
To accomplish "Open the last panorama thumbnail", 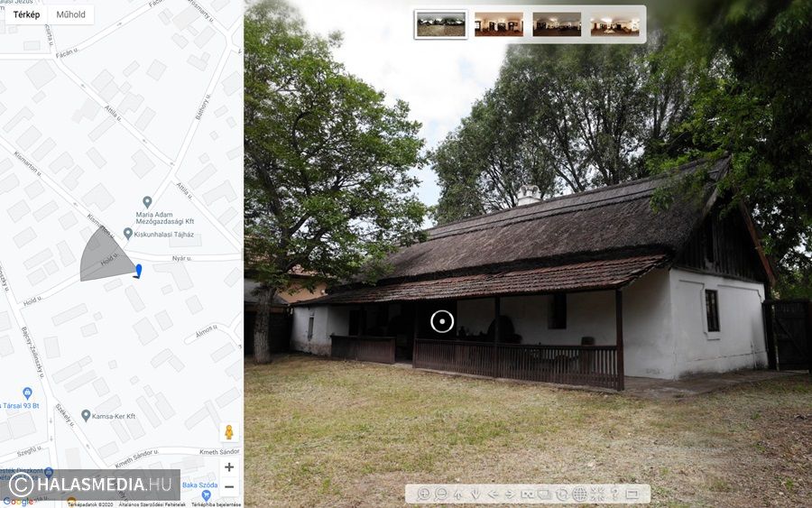I will [614, 24].
